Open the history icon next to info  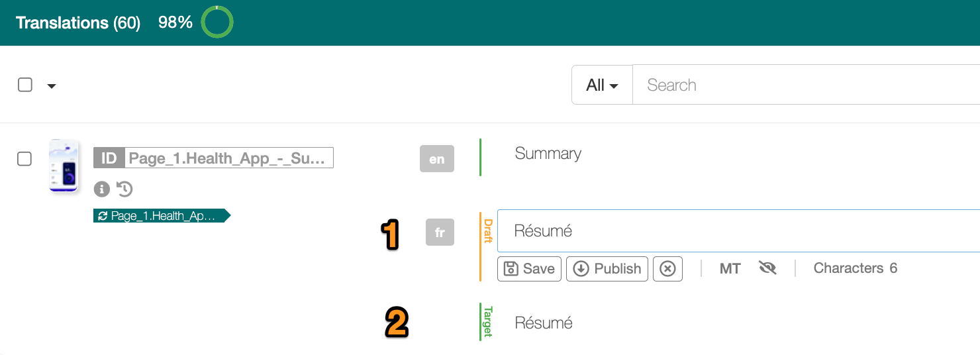(x=124, y=189)
